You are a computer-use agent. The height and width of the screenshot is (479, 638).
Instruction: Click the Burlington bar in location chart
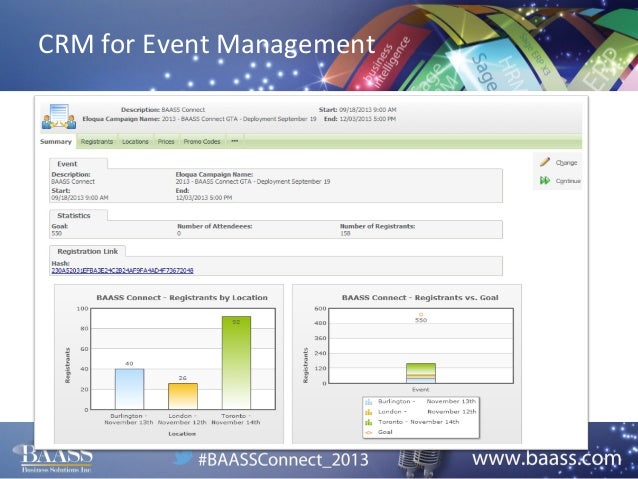pos(129,389)
